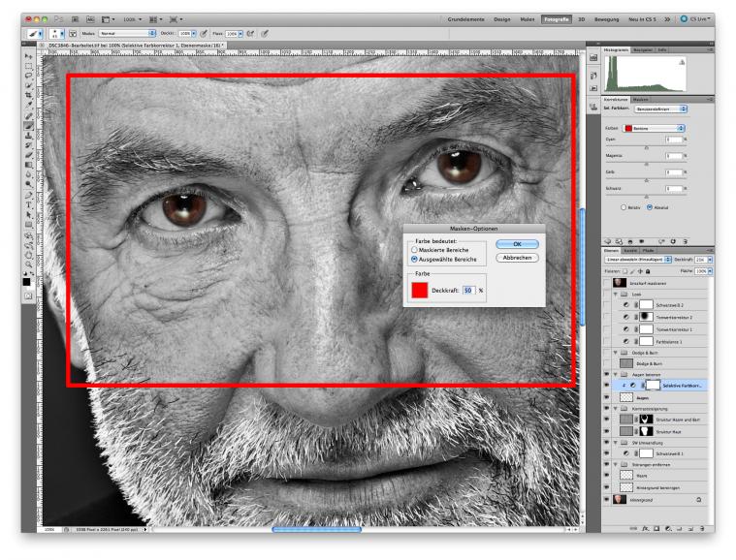
Task: Select the Rectangular Marquee tool
Action: pyautogui.click(x=28, y=66)
